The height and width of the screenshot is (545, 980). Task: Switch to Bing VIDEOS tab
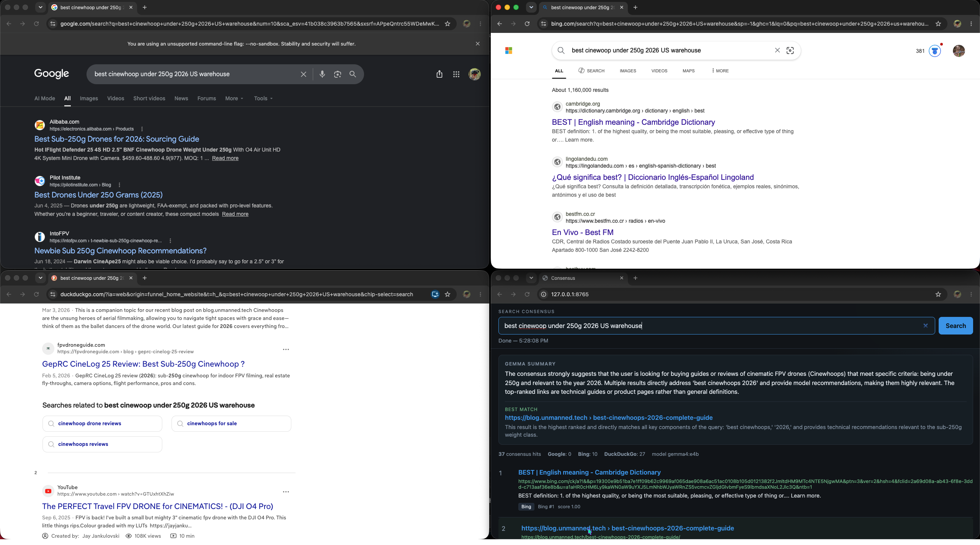(x=659, y=71)
